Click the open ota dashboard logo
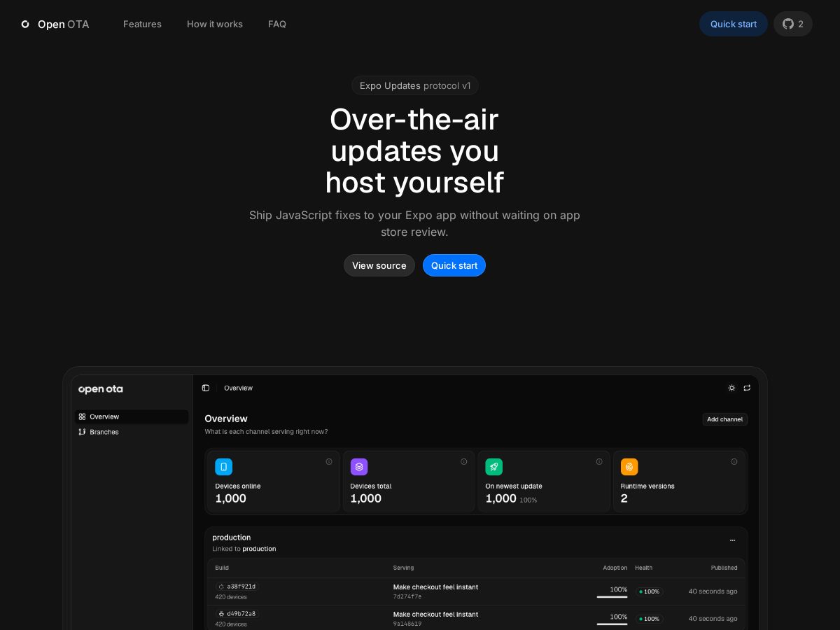Image resolution: width=840 pixels, height=630 pixels. coord(100,389)
